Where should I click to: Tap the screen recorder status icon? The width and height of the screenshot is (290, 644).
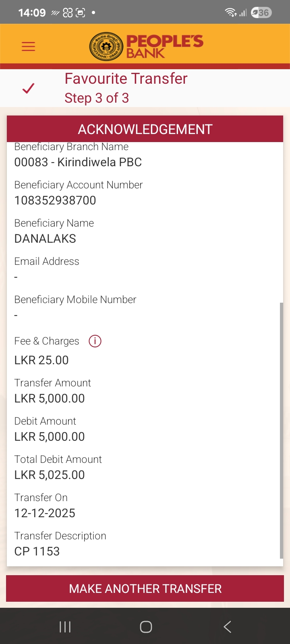pyautogui.click(x=81, y=13)
